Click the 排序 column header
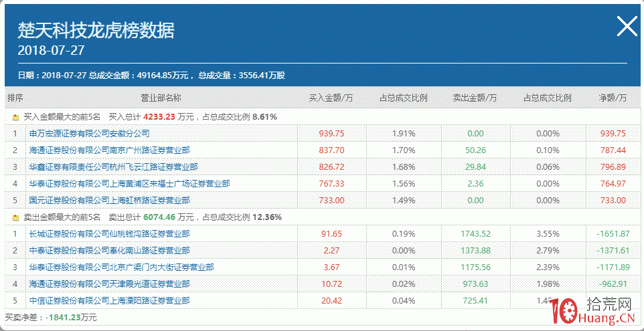This screenshot has width=644, height=331. point(15,98)
